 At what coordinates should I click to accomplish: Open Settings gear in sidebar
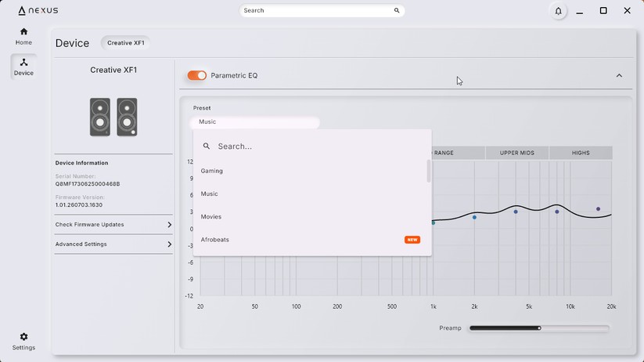coord(23,342)
